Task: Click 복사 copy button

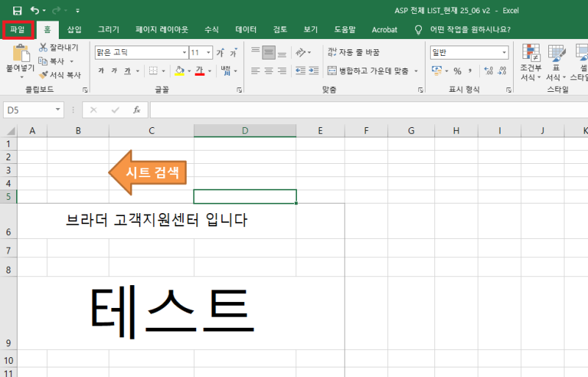Action: point(51,61)
